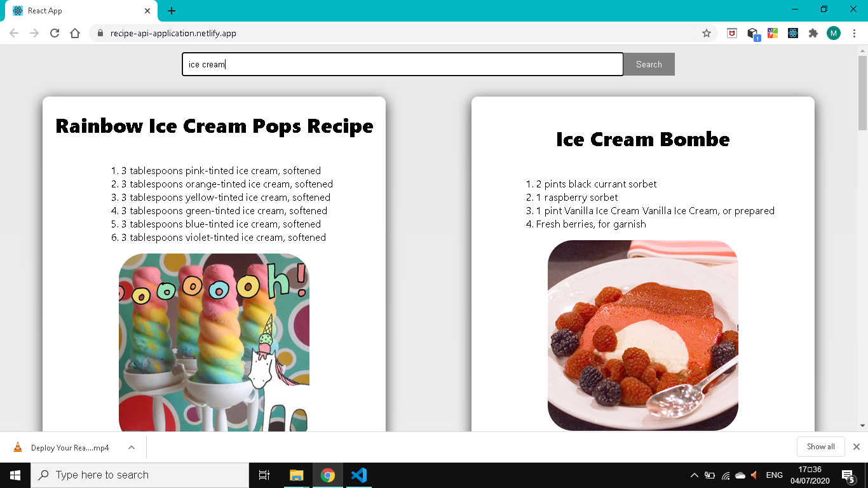Open the Wi-Fi network icon in the tray

(726, 475)
